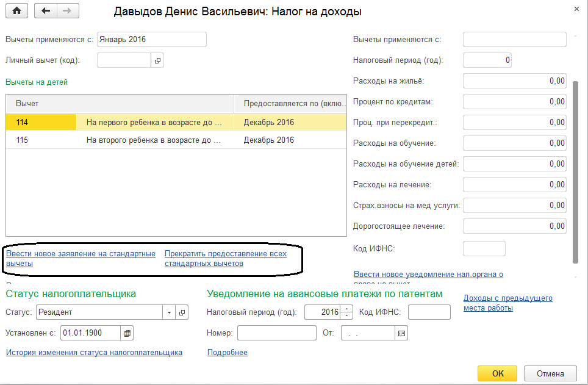Open 'История изменения статуса налогоплательщика' link

tap(94, 352)
